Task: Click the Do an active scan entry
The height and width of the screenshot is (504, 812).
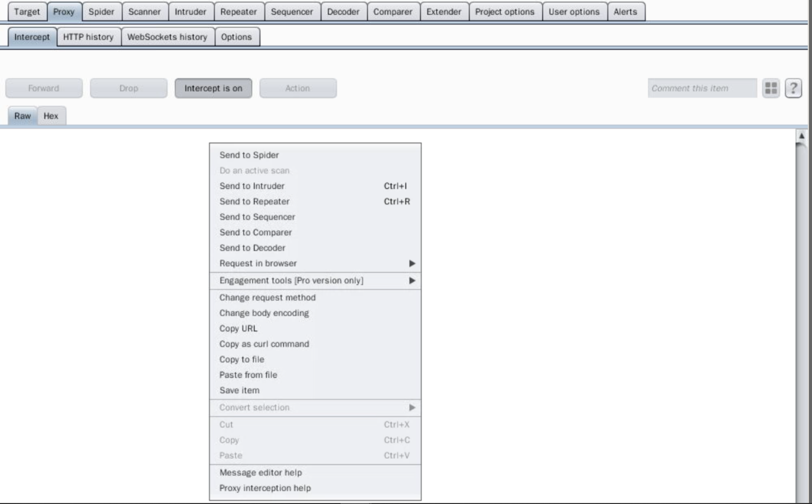Action: 315,171
